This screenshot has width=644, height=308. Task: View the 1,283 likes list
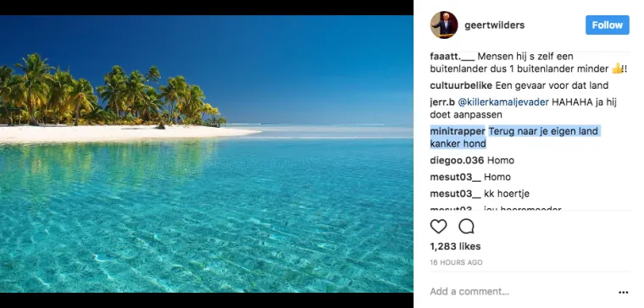(x=455, y=246)
